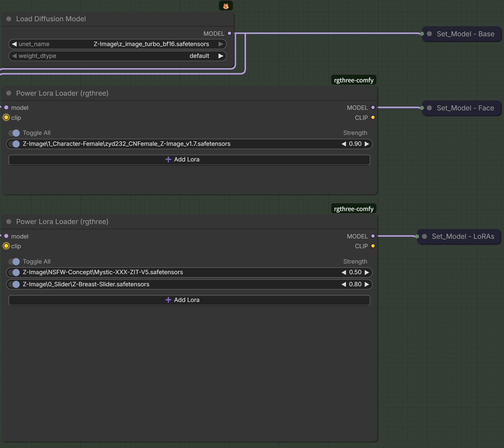Click the second Power Lora Loader title
The width and height of the screenshot is (504, 448).
[62, 222]
